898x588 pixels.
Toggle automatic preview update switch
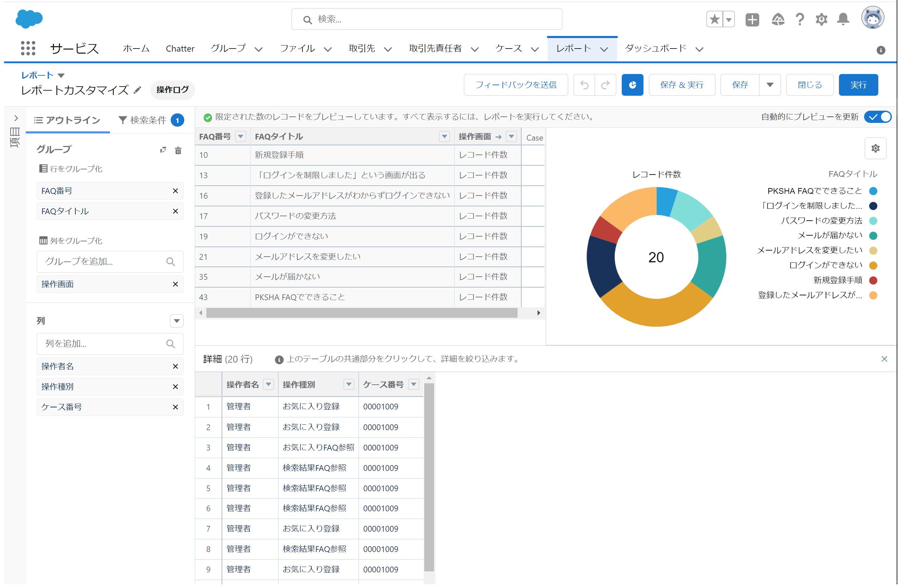[879, 117]
